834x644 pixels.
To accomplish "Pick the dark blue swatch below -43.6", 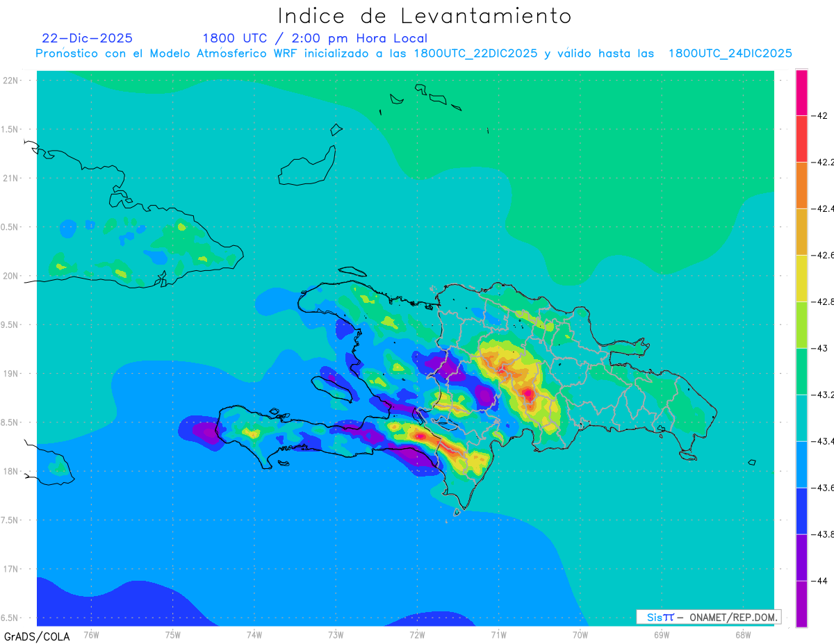I will pyautogui.click(x=801, y=511).
